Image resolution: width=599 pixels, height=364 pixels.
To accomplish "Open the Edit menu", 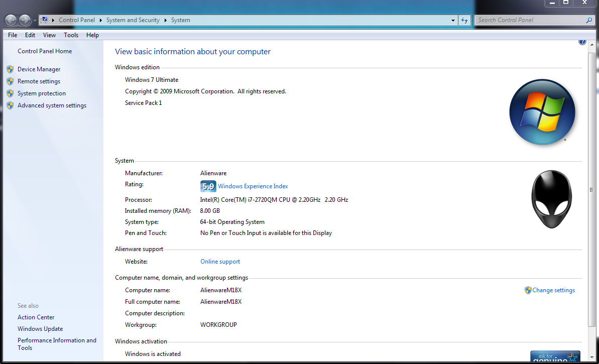I will coord(30,35).
